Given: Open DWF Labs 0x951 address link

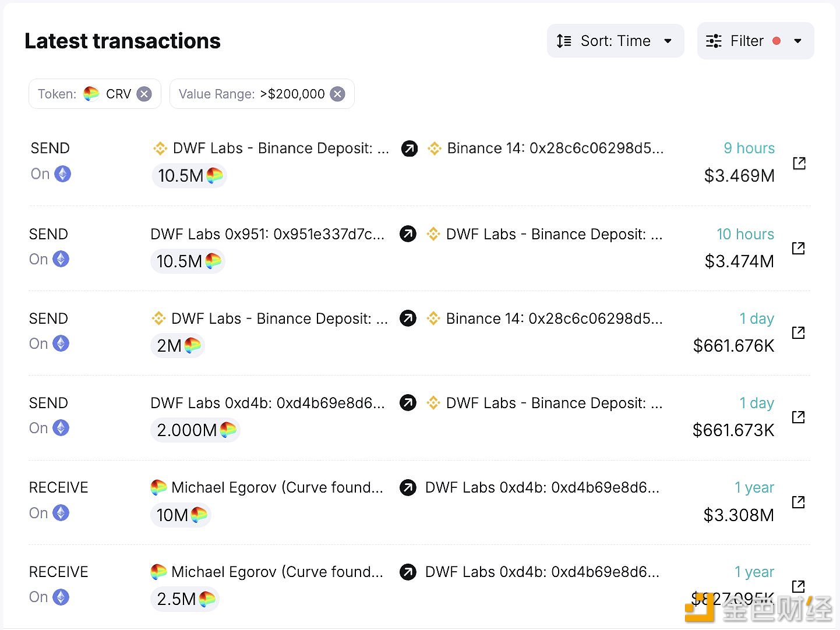Looking at the screenshot, I should tap(268, 234).
